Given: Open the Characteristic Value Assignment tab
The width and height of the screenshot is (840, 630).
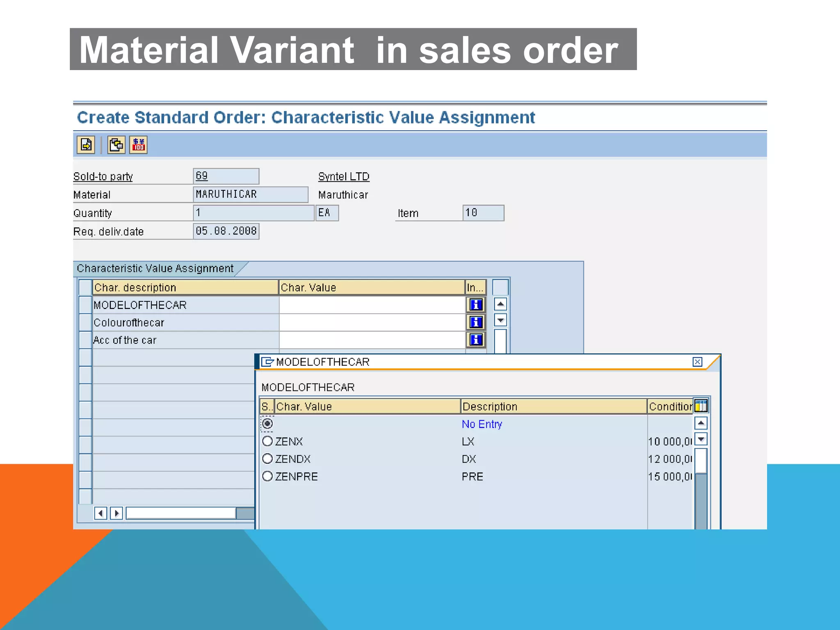Looking at the screenshot, I should (x=155, y=268).
